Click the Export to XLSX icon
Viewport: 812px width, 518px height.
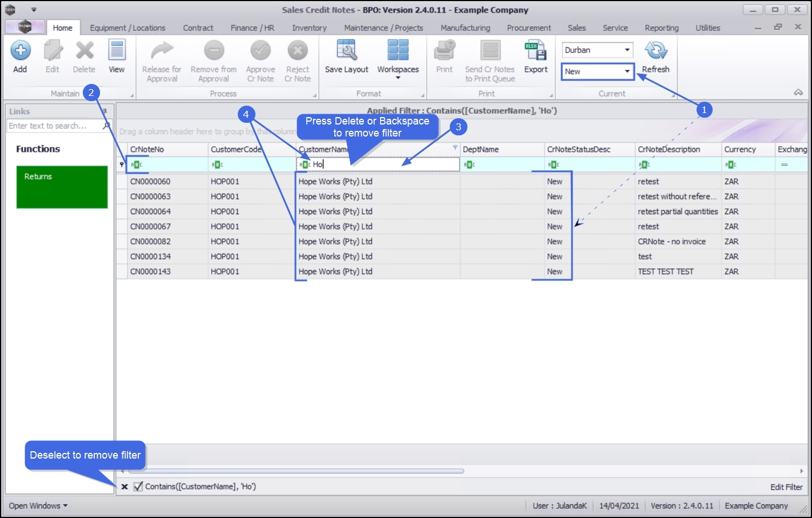tap(535, 51)
